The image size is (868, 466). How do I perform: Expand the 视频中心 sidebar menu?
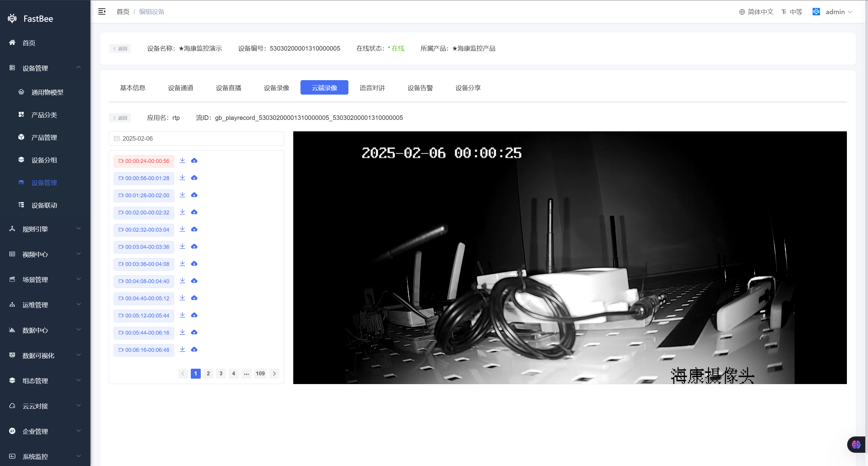[45, 254]
